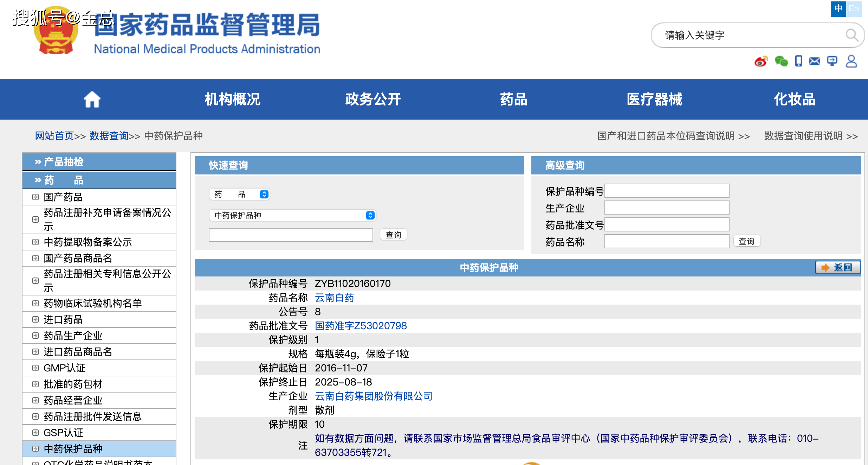Open 国药准字Z53020798 approval link

(x=361, y=326)
